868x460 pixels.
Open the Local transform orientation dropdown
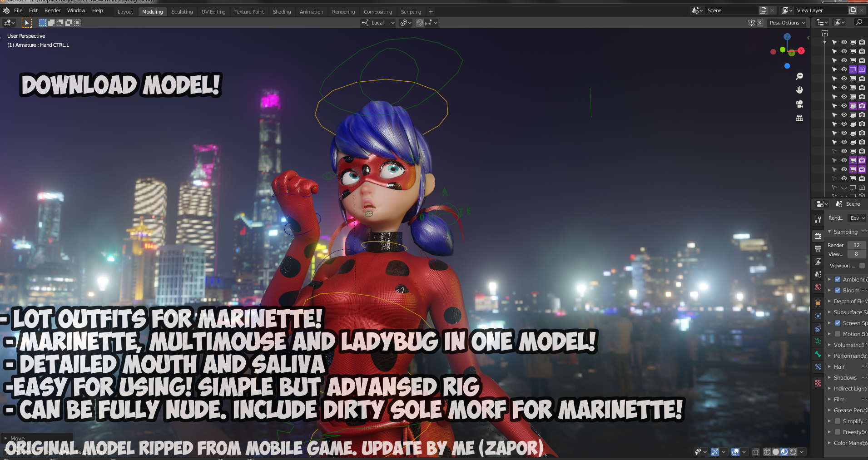pos(378,23)
